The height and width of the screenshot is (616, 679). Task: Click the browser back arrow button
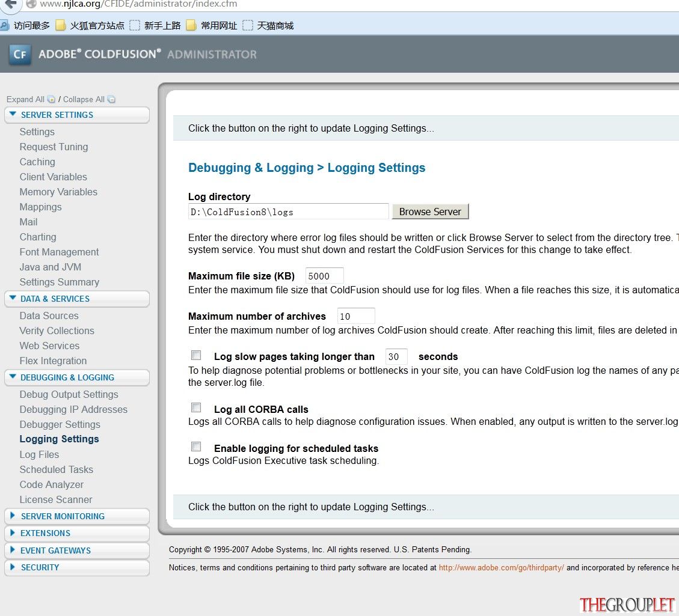click(10, 4)
